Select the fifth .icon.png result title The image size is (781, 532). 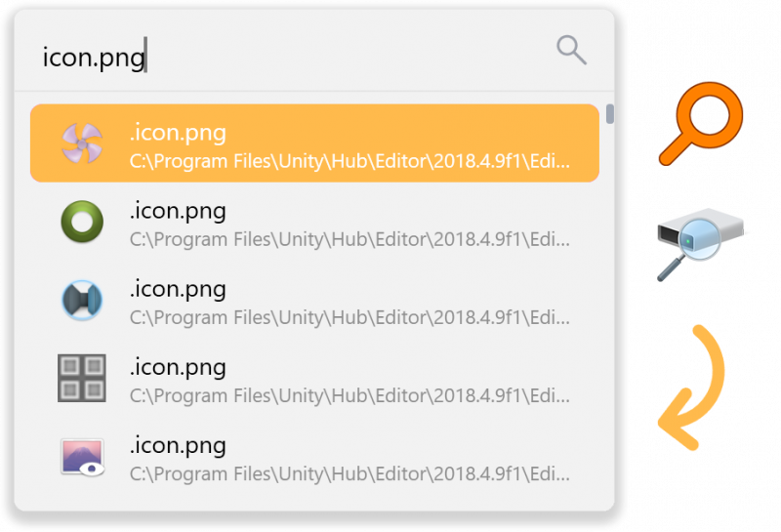pyautogui.click(x=178, y=446)
